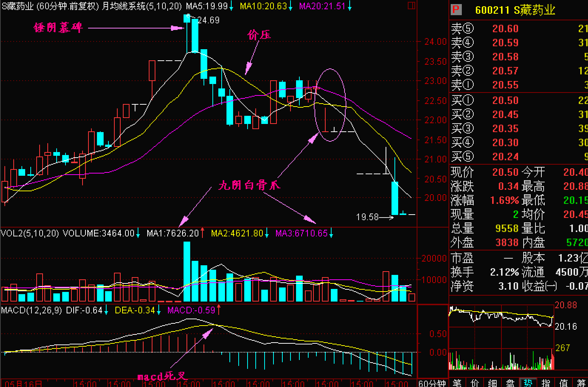588x387 pixels.
Task: Click the MACD(12,26,9) indicator label
Action: point(31,310)
